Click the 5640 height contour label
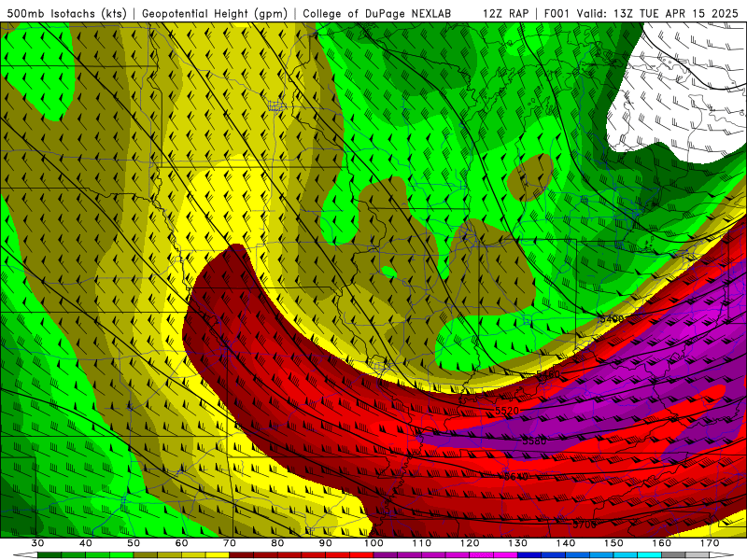Image resolution: width=747 pixels, height=560 pixels. tap(516, 476)
